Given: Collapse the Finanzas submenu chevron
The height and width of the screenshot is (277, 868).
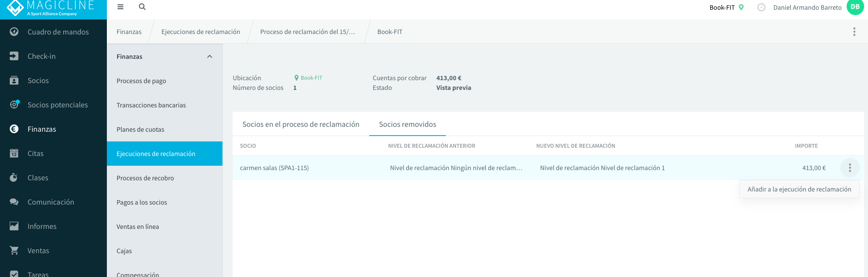Looking at the screenshot, I should point(210,56).
